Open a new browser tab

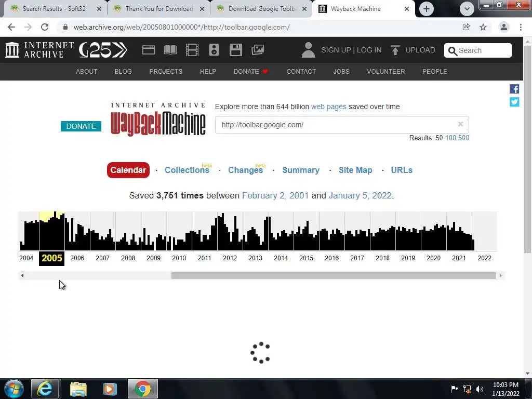coord(427,9)
